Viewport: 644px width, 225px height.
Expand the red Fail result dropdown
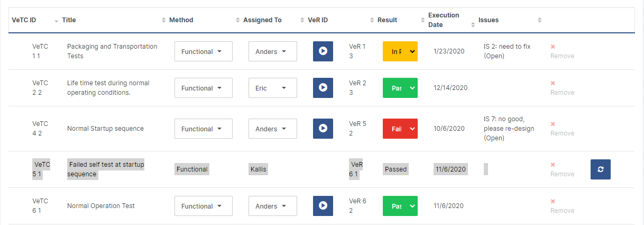[400, 129]
